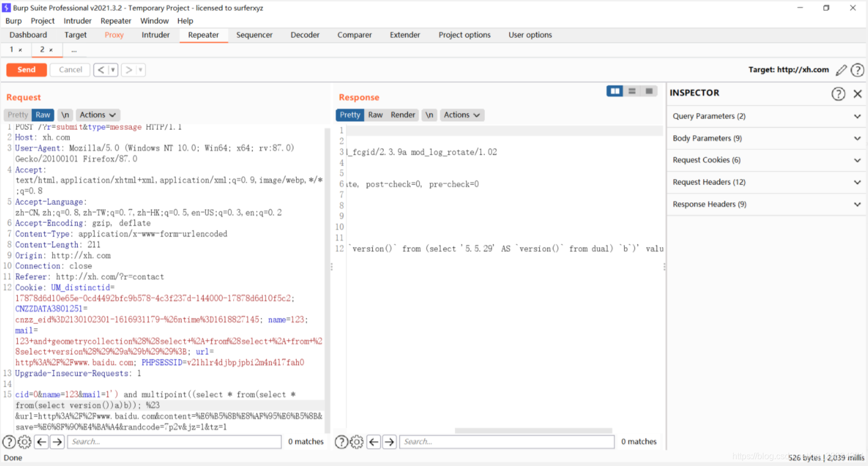The height and width of the screenshot is (466, 868).
Task: Open the Burp menu
Action: tap(14, 21)
